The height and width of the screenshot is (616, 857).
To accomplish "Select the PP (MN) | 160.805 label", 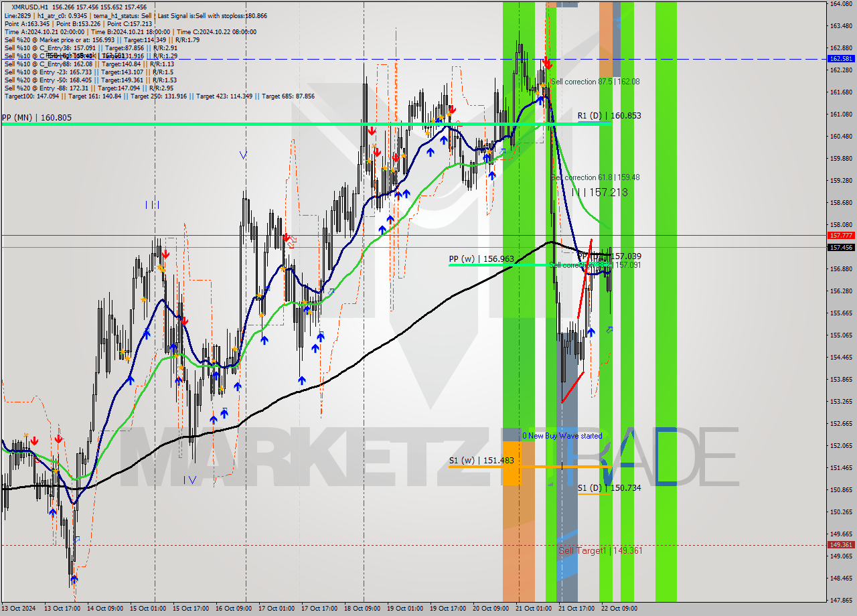I will [x=37, y=118].
